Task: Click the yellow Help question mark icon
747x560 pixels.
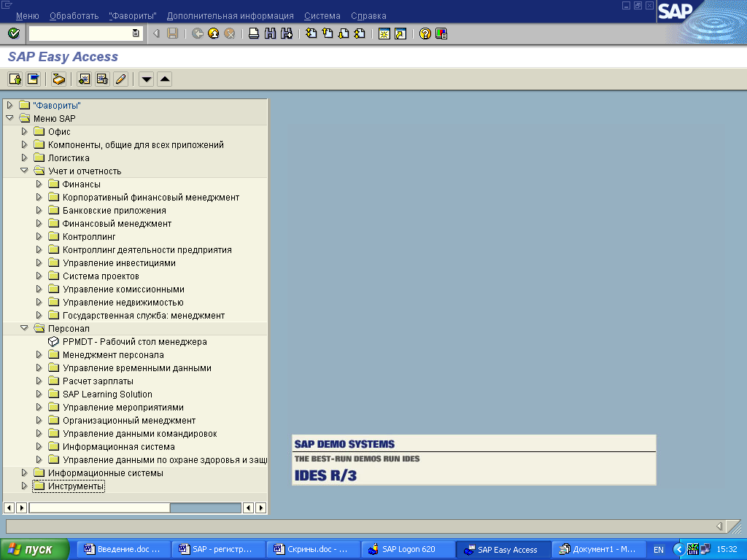Action: click(425, 34)
